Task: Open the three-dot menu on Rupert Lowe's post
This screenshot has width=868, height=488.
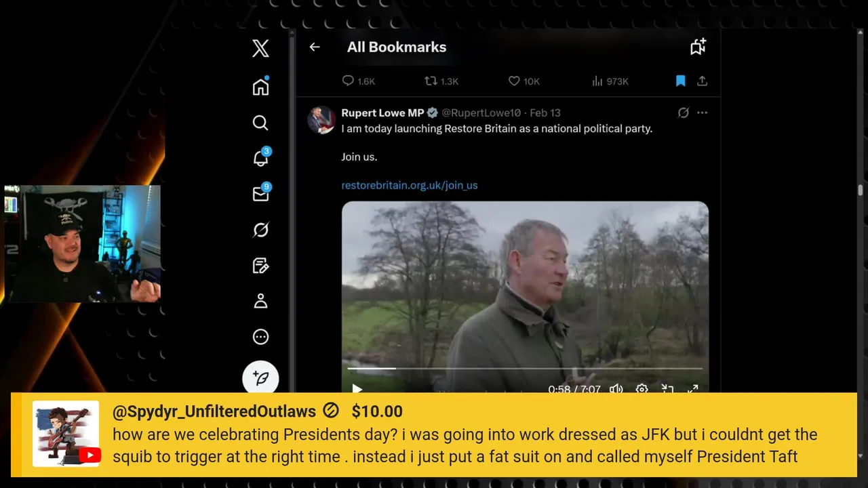Action: tap(703, 113)
